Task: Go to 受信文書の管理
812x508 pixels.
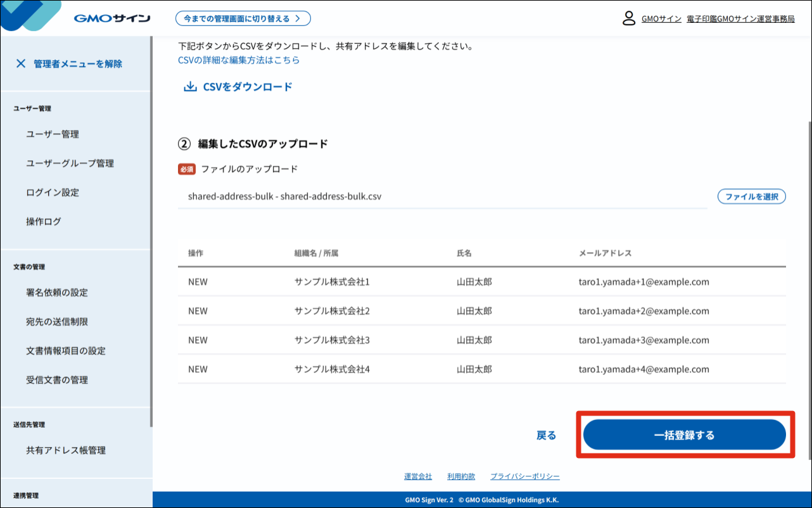Action: click(57, 380)
